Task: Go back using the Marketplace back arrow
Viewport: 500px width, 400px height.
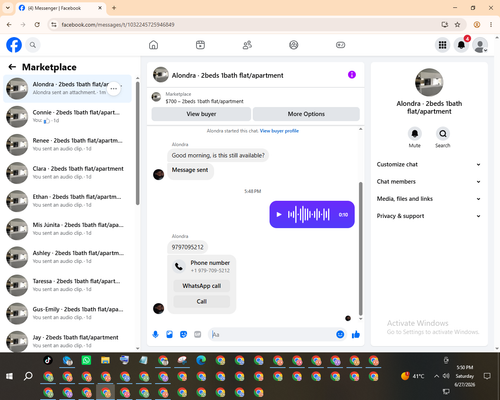Action: click(12, 67)
